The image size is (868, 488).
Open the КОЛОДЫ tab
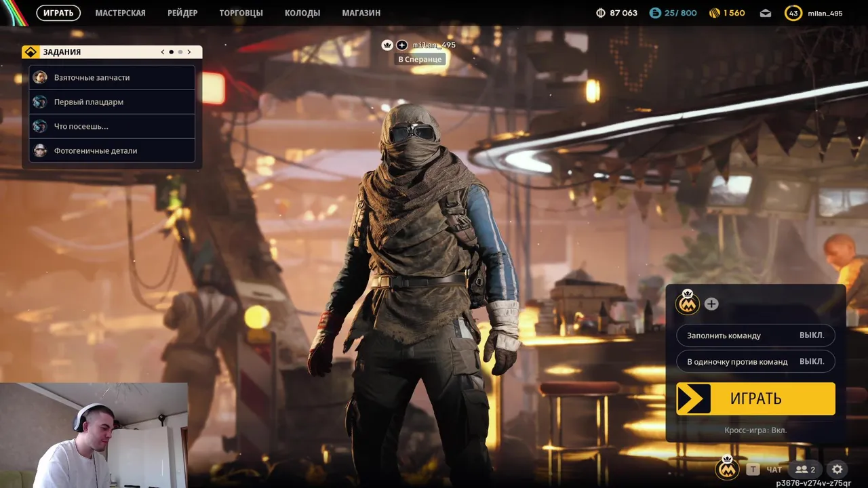click(x=302, y=13)
